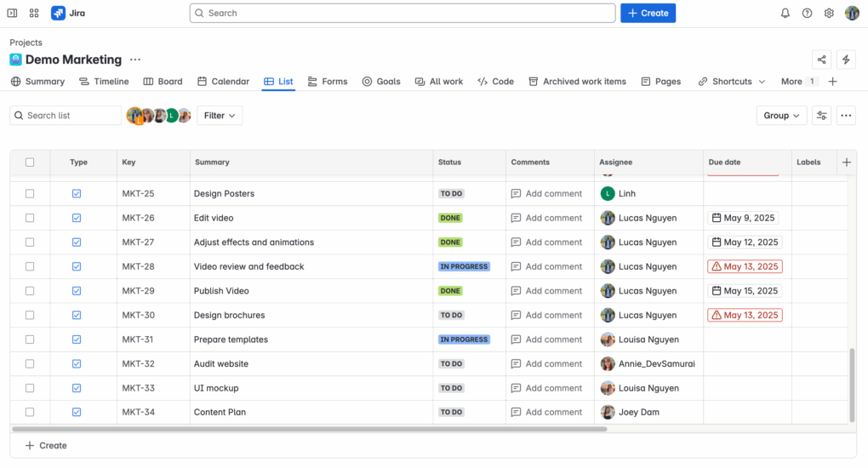Select the MKT-26 row checkbox
Screen dimensions: 868x468
click(x=30, y=218)
